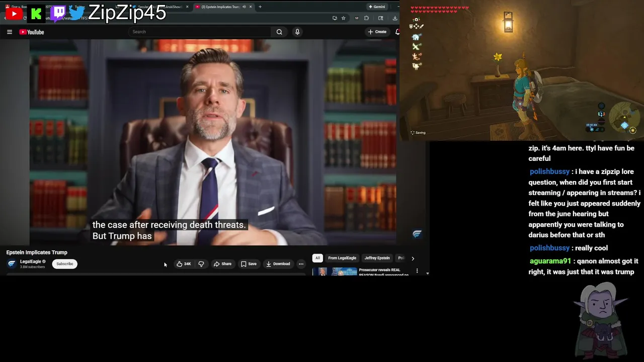644x362 pixels.
Task: Click the caption text 'But Trump has'
Action: [x=122, y=236]
